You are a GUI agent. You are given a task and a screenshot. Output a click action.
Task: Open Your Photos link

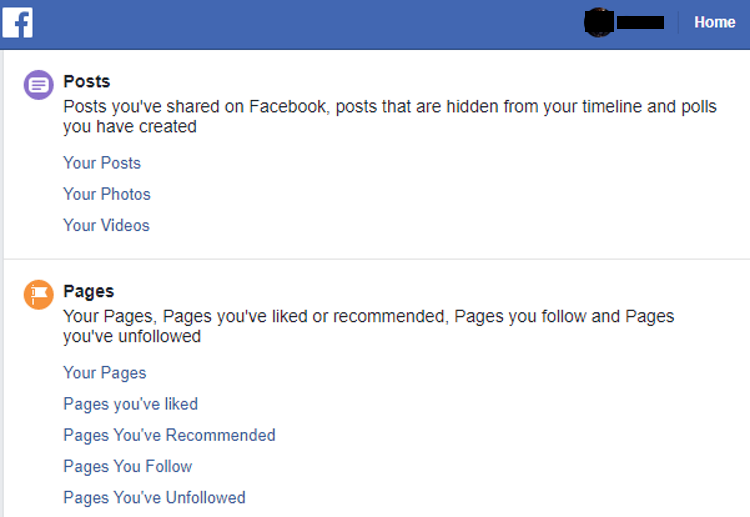click(107, 194)
